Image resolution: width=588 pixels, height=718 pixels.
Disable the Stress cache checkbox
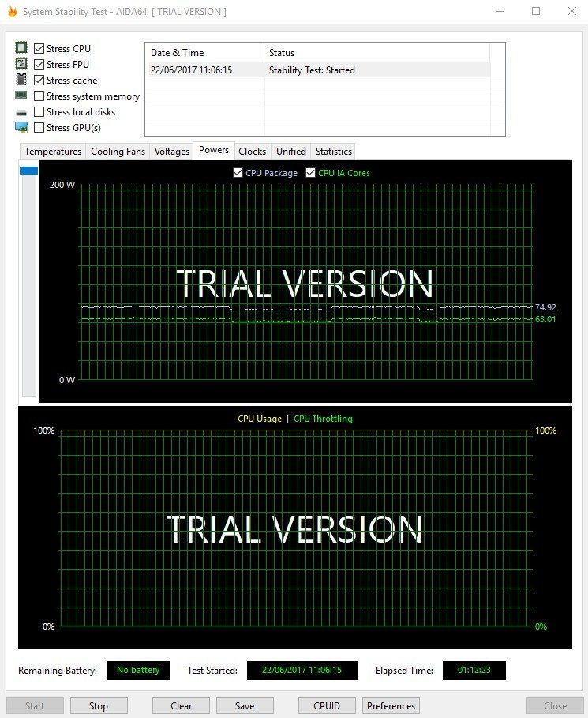pyautogui.click(x=39, y=80)
